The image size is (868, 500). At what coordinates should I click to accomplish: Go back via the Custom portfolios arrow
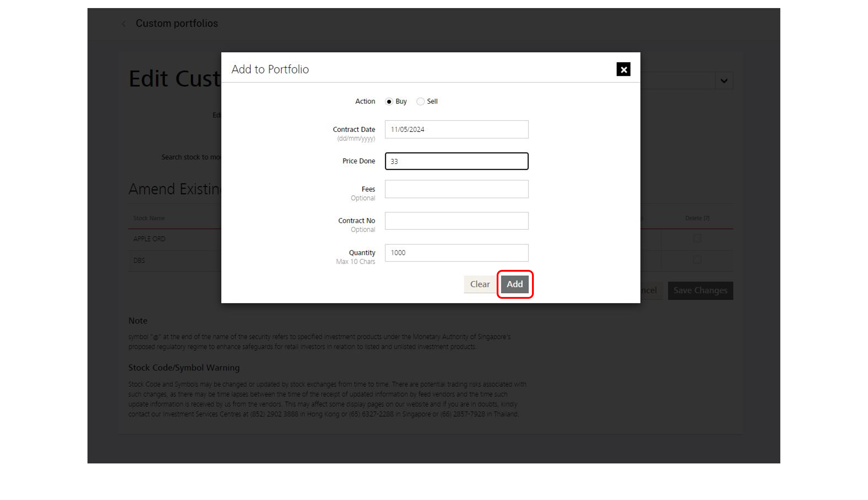point(124,24)
